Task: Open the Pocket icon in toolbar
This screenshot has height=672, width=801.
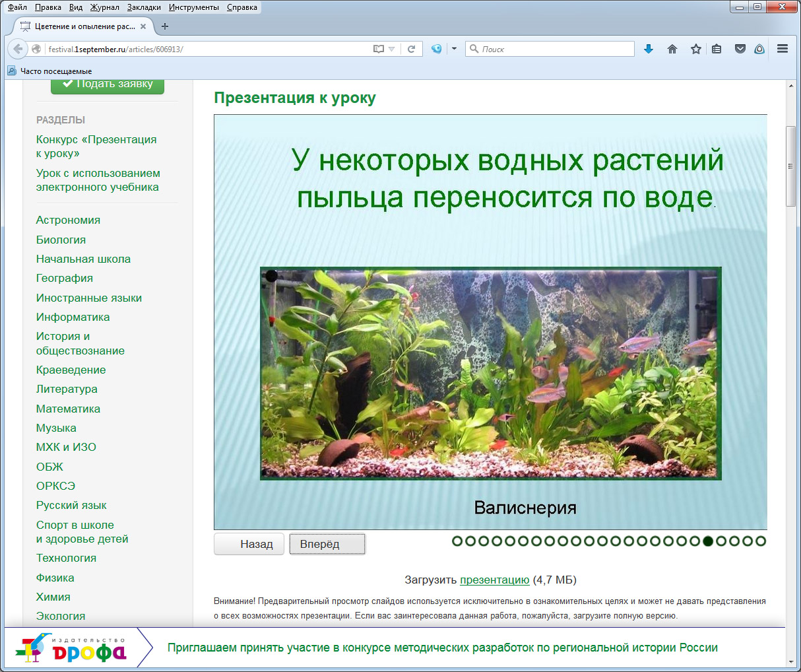Action: click(x=740, y=49)
